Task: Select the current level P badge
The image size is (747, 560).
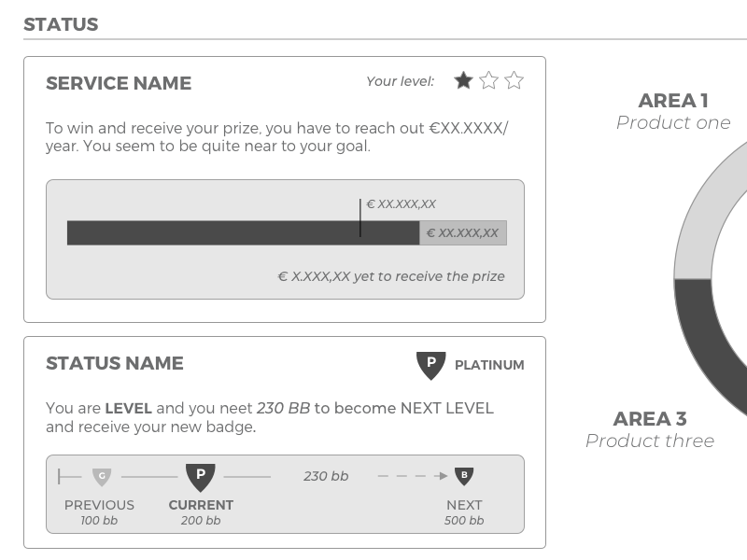Action: [x=201, y=477]
